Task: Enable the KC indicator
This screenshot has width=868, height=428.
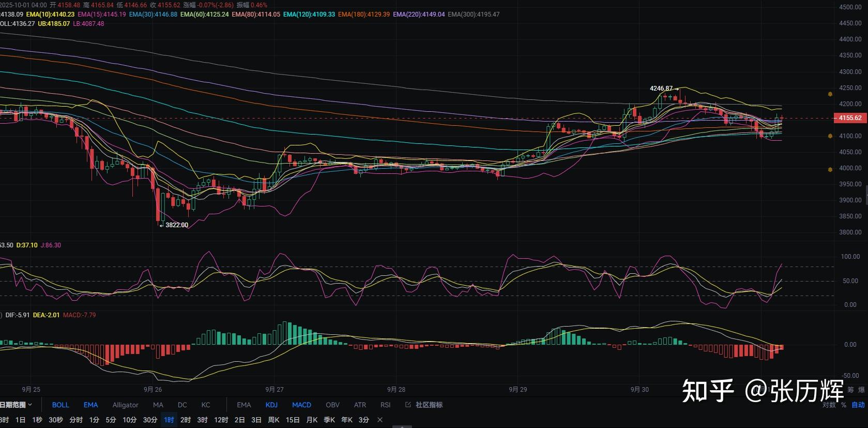Action: coord(206,405)
